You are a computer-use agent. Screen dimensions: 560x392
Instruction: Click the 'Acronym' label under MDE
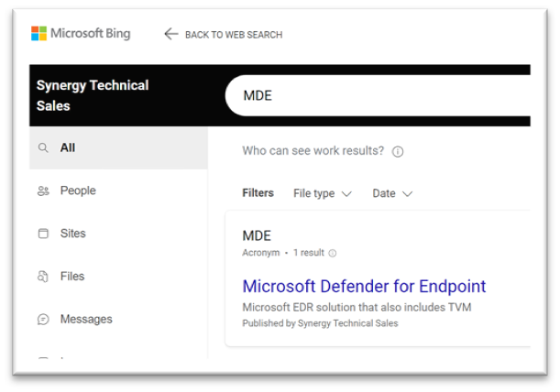click(260, 253)
